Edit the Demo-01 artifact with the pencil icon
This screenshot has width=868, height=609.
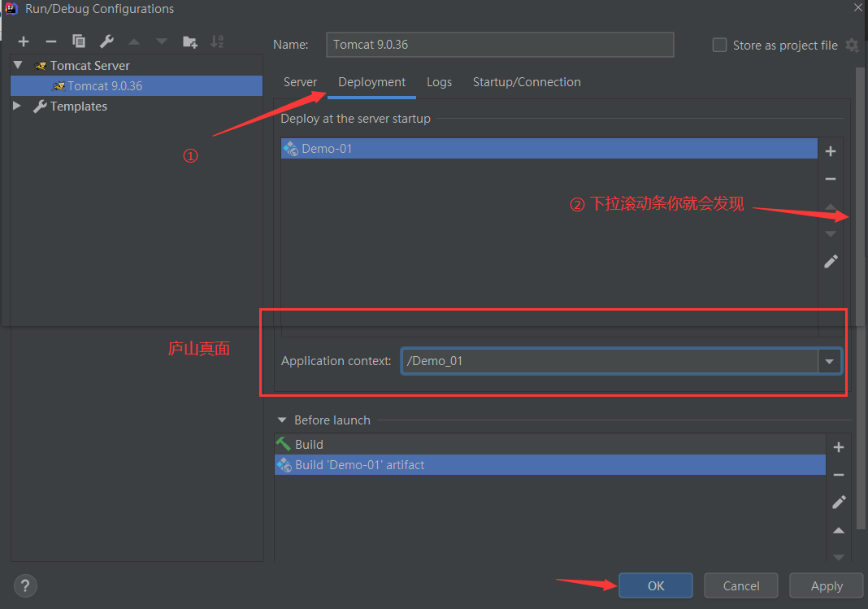pos(830,261)
